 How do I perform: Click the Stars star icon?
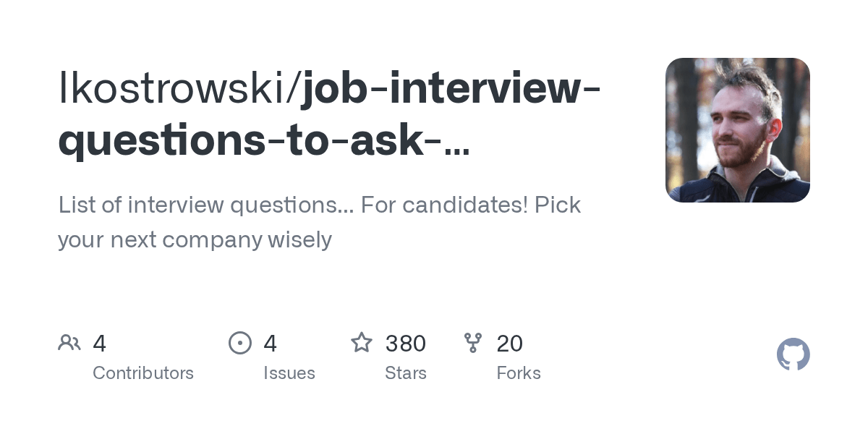(x=362, y=343)
